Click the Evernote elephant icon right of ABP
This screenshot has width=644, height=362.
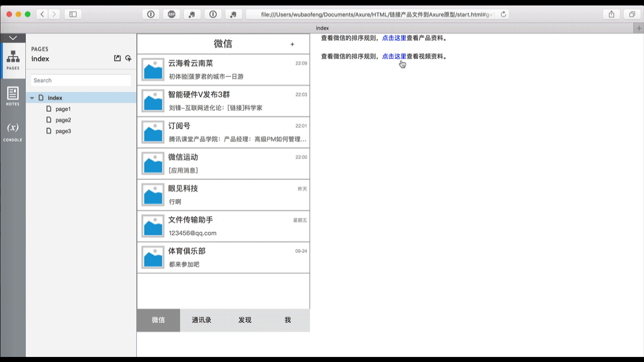point(192,15)
